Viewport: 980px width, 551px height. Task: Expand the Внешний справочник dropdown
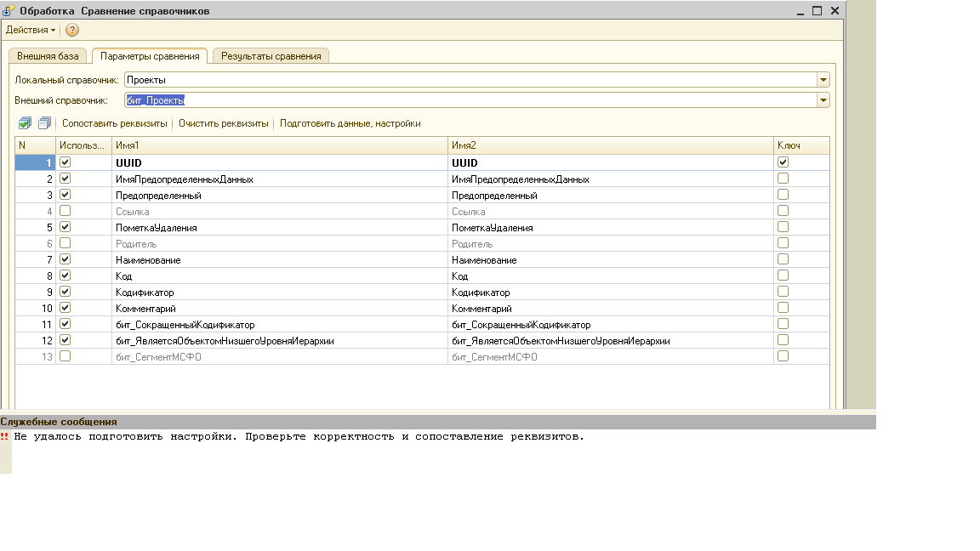(823, 100)
